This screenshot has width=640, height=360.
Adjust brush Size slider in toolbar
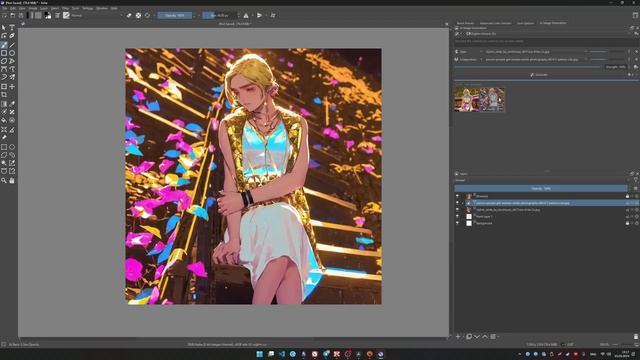(220, 16)
